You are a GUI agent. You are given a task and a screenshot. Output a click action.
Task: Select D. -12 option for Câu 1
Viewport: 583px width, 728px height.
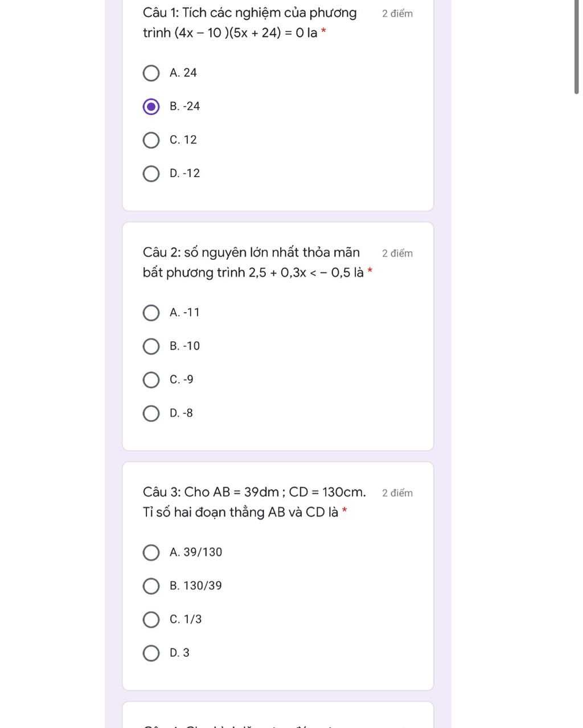[151, 174]
